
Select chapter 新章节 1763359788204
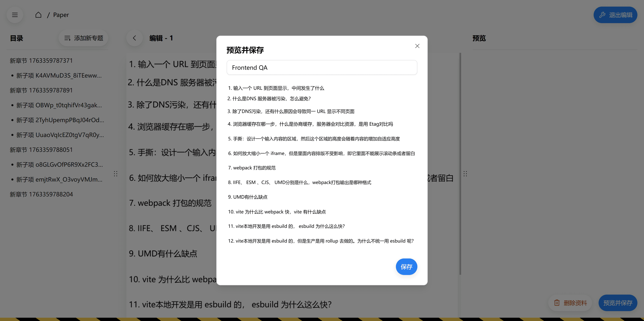(41, 194)
